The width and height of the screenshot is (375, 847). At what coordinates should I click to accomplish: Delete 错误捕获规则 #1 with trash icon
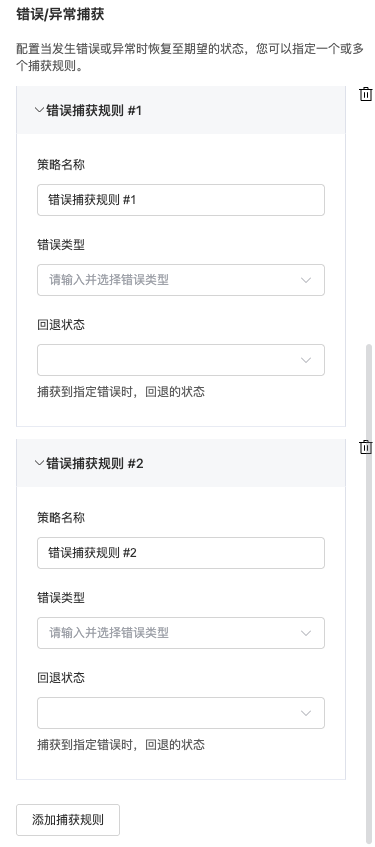(x=366, y=94)
